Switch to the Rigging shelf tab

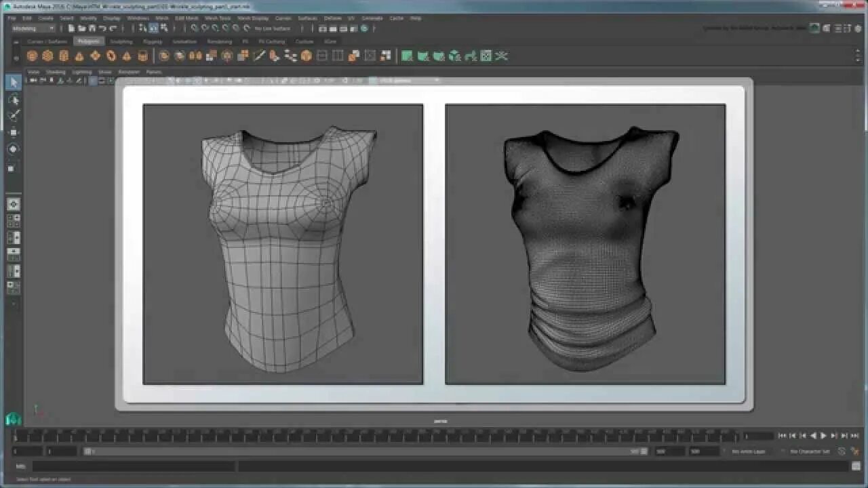(x=153, y=41)
